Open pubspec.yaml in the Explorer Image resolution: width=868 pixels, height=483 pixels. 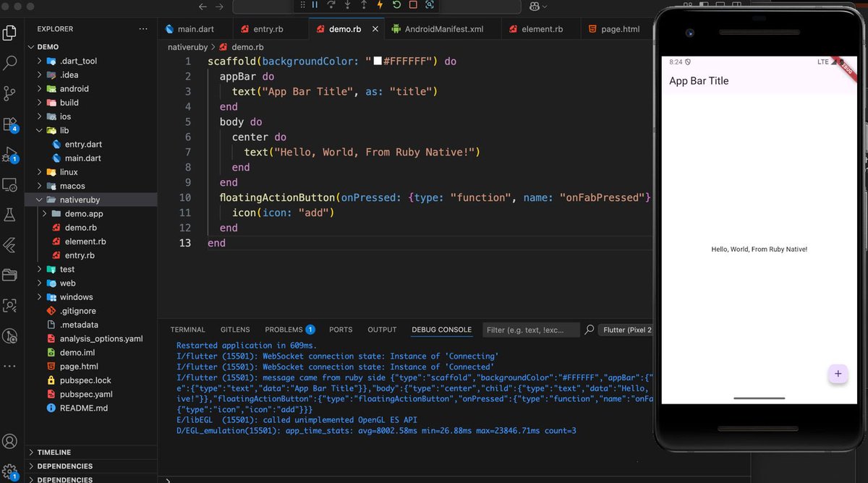(90, 394)
